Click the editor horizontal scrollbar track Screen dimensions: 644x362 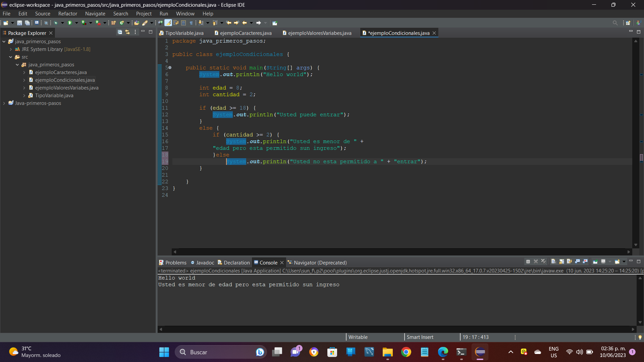coord(401,252)
